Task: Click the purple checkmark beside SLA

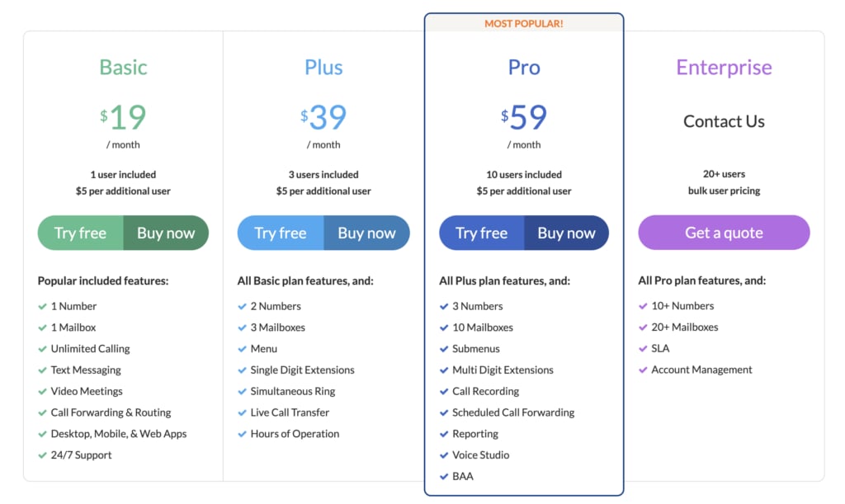Action: tap(643, 348)
